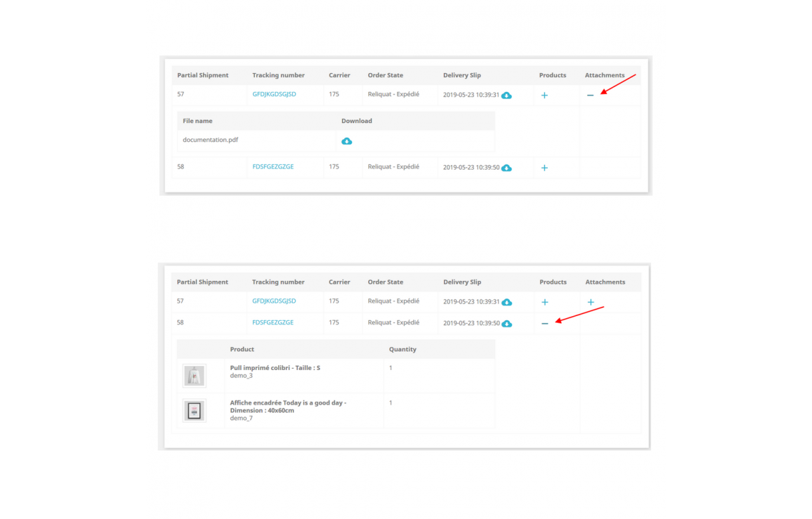Download shipment 58 delivery slip in lower table
This screenshot has width=812, height=519.
507,323
